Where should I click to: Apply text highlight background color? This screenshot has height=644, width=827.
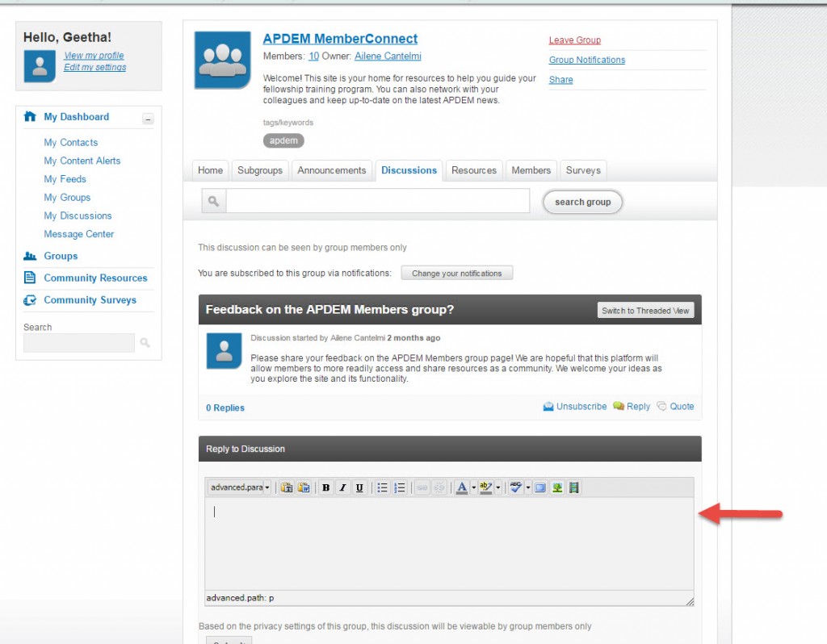click(x=486, y=487)
